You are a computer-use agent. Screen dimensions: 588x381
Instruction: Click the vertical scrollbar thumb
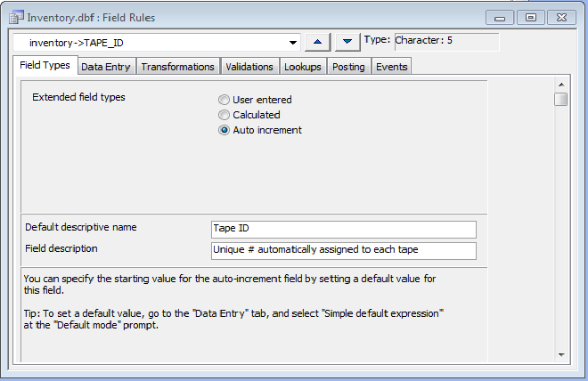pyautogui.click(x=561, y=100)
